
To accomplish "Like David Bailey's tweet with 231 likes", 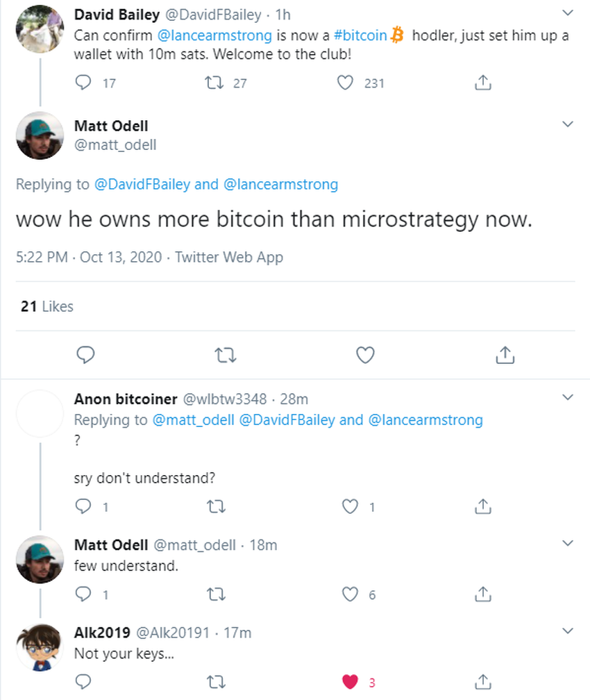I will point(346,83).
